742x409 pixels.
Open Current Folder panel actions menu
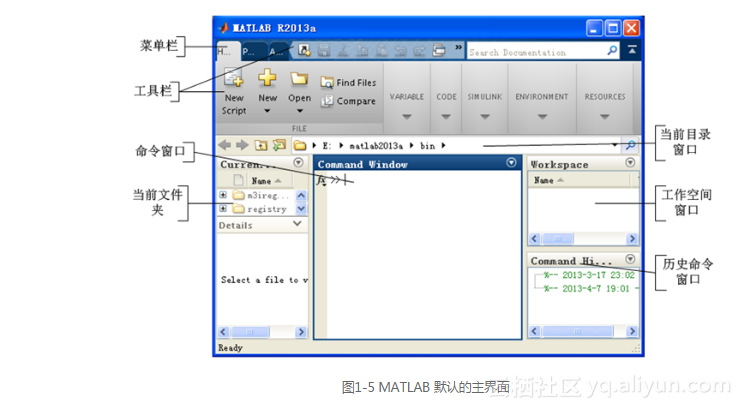click(x=298, y=163)
